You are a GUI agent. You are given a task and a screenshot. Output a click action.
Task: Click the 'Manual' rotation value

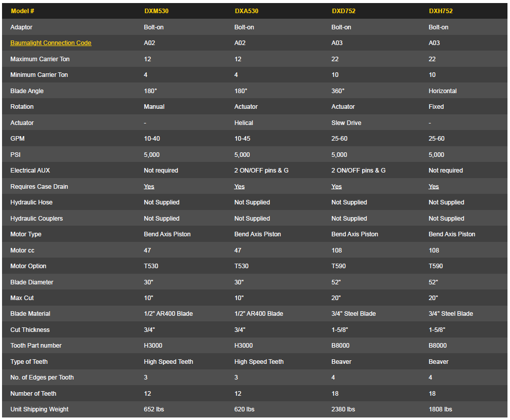[154, 107]
